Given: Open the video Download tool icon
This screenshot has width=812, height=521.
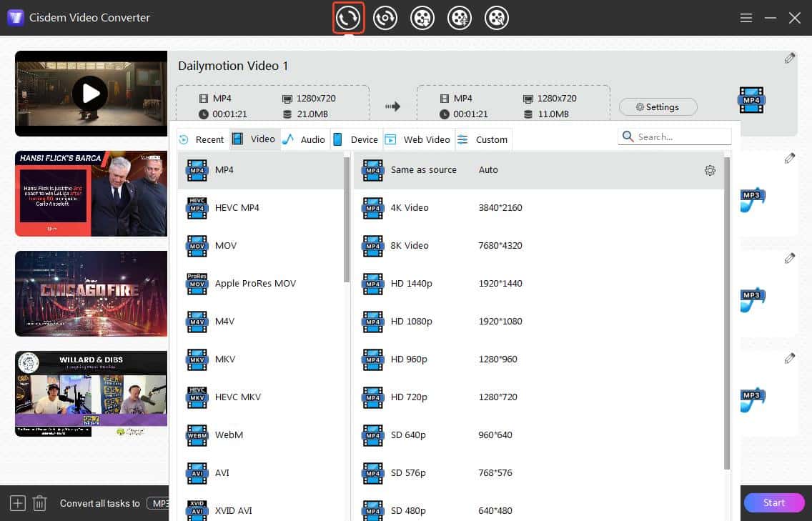Looking at the screenshot, I should [422, 18].
